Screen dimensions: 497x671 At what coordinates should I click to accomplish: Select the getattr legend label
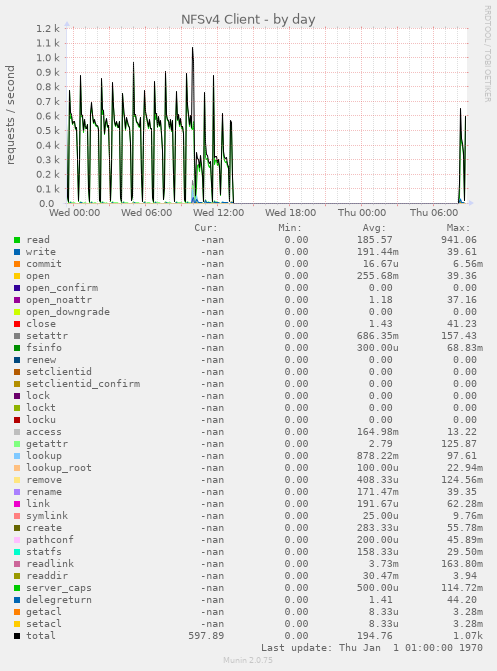pos(47,444)
